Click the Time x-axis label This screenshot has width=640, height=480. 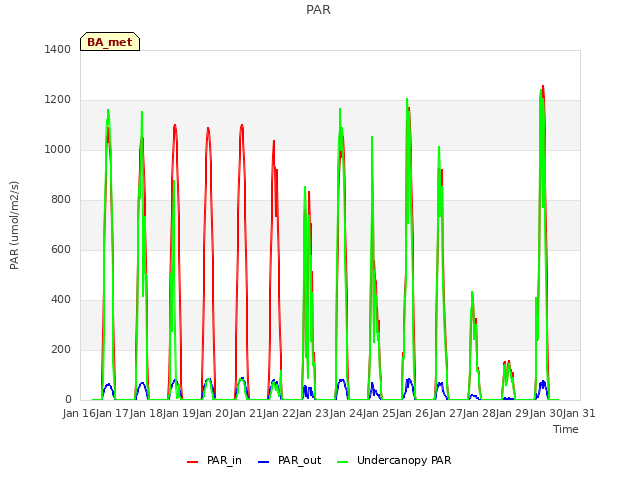coord(566,429)
